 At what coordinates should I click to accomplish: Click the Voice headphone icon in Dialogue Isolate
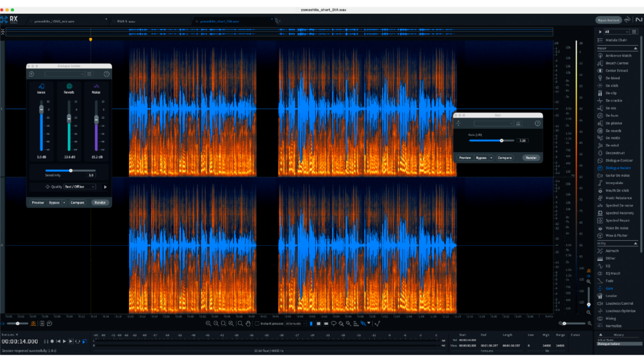[42, 86]
